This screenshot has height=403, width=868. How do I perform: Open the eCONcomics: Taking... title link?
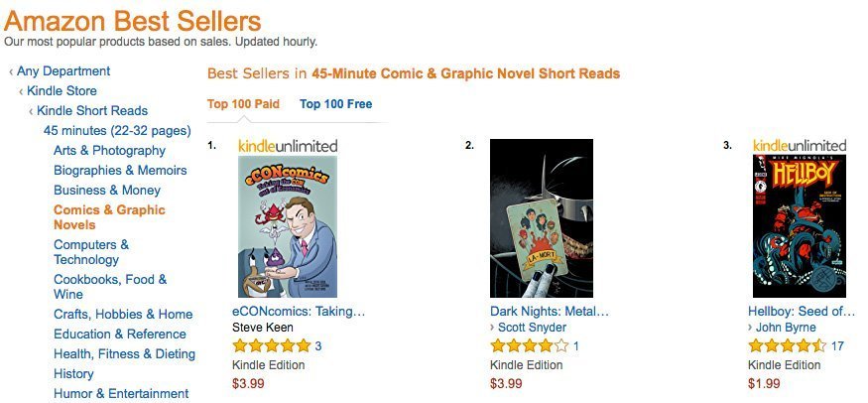coord(299,311)
